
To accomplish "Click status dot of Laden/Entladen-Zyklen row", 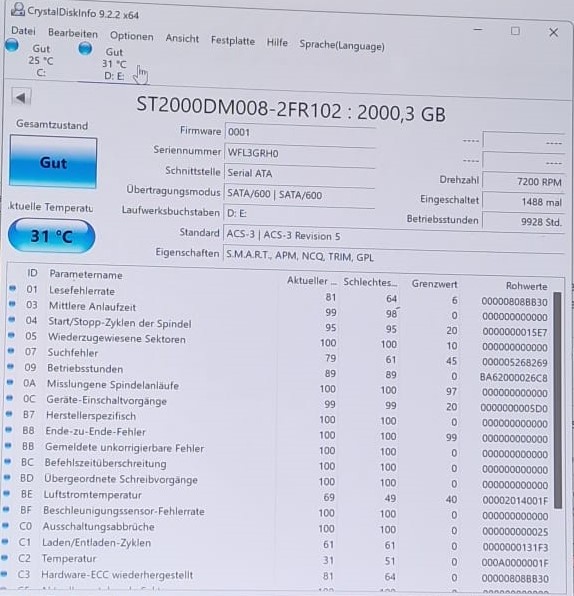I will [5, 541].
